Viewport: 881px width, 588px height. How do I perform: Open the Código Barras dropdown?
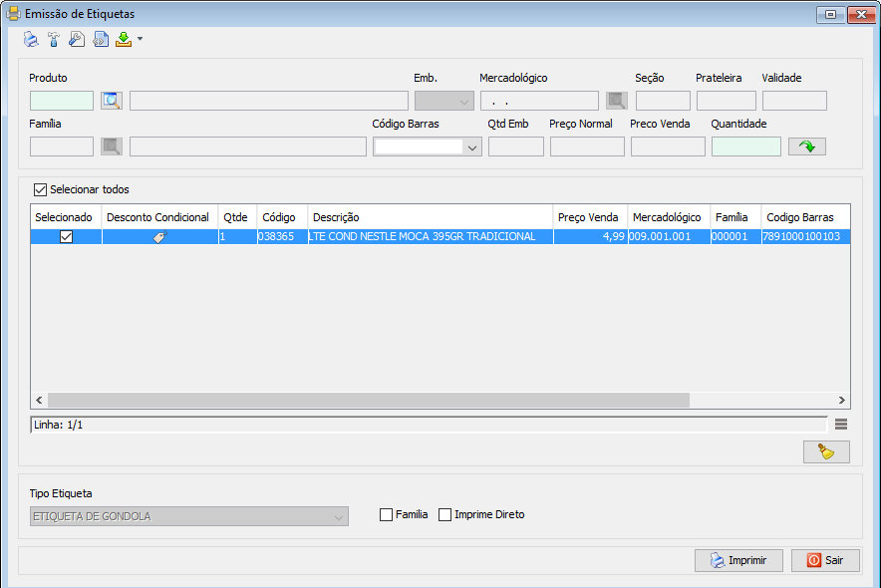click(471, 147)
